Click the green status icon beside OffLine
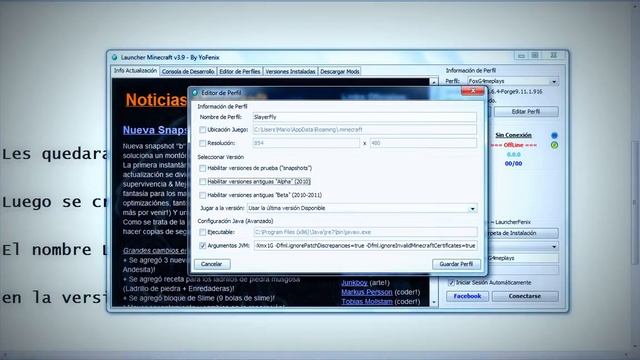The image size is (640, 360). coord(554,145)
